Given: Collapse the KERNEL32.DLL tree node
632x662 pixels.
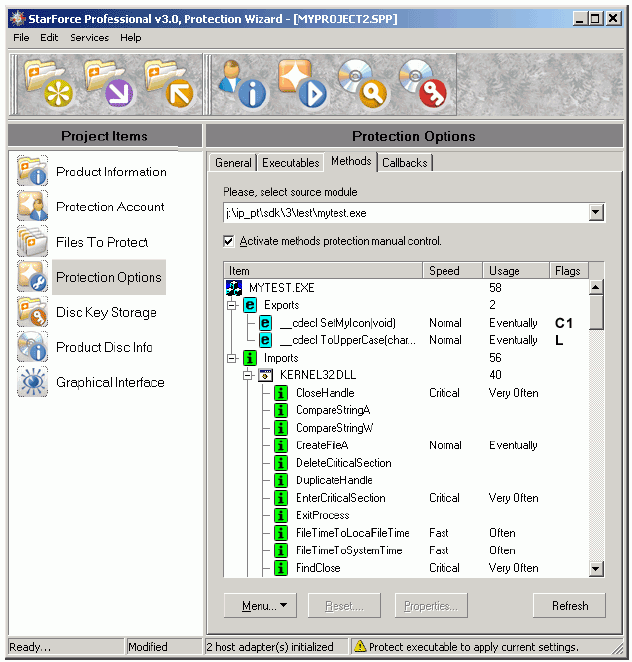Looking at the screenshot, I should point(248,375).
